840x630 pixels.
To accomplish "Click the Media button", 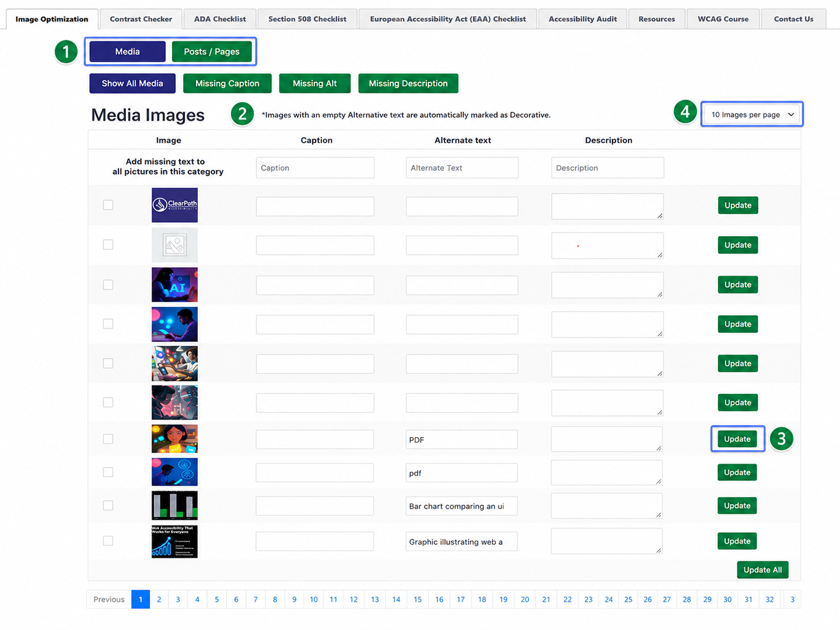I will click(x=128, y=52).
